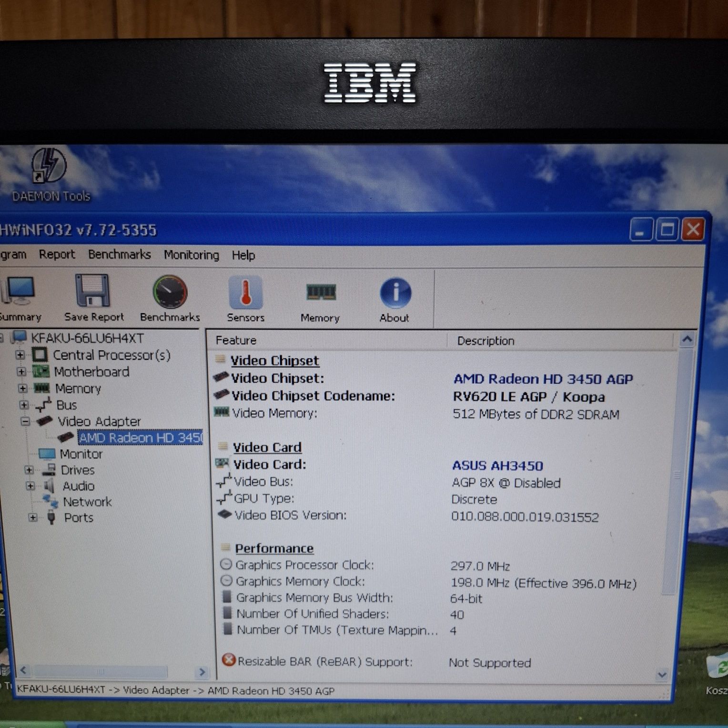Click the Video Adapter card icon
The height and width of the screenshot is (728, 728).
45,421
